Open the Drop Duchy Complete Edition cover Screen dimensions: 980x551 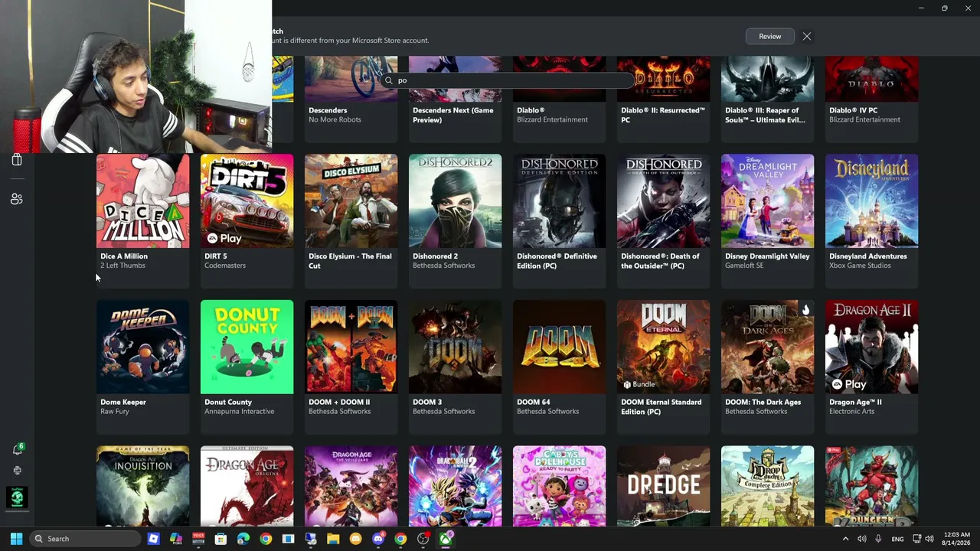tap(767, 486)
